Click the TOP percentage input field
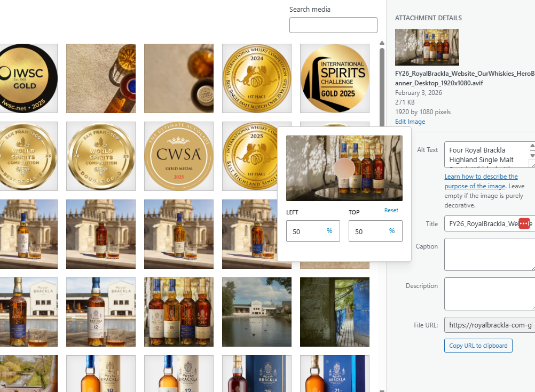The height and width of the screenshot is (392, 535). click(x=369, y=231)
